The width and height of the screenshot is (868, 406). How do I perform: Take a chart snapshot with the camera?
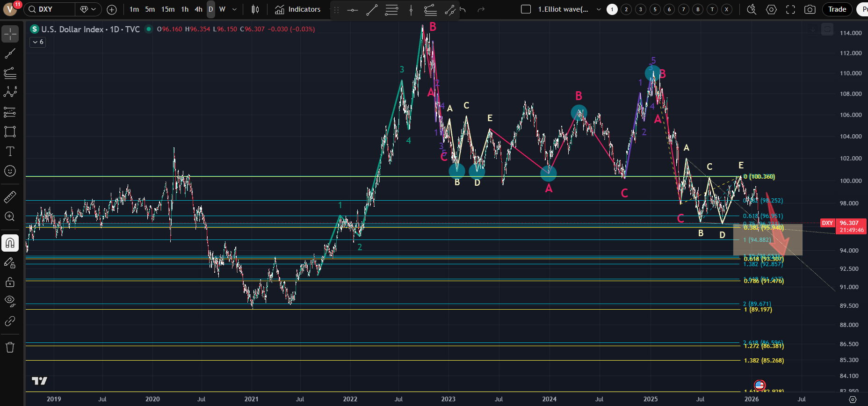(810, 9)
